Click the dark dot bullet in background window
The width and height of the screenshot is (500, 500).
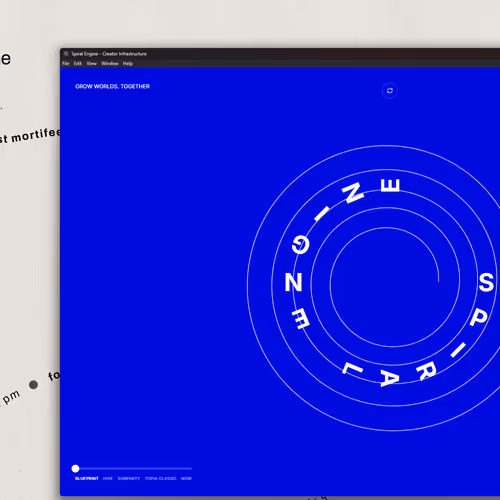click(x=33, y=385)
